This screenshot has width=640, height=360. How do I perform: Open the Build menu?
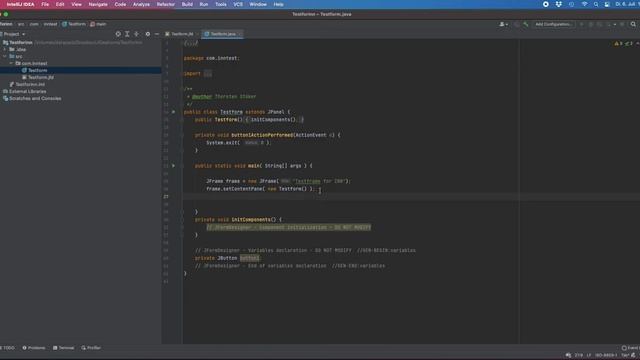pyautogui.click(x=187, y=4)
